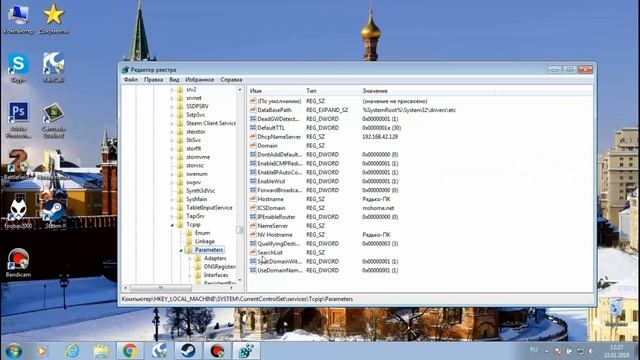
Task: Expand the TapiSrv tree node
Action: click(x=172, y=216)
